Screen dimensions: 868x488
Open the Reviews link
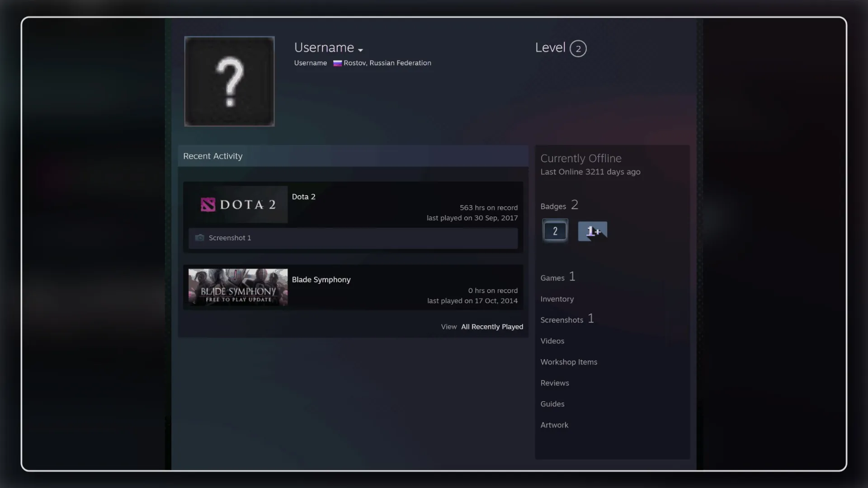[x=555, y=383]
